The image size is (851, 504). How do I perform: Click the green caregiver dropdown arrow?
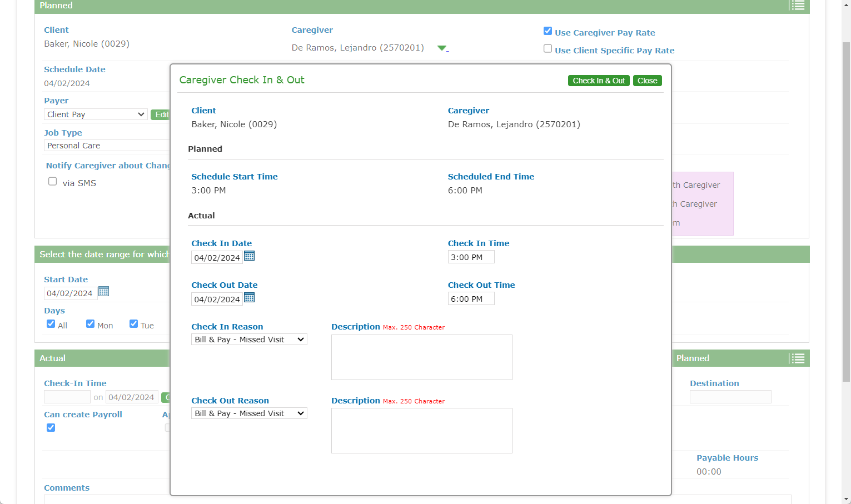[442, 48]
